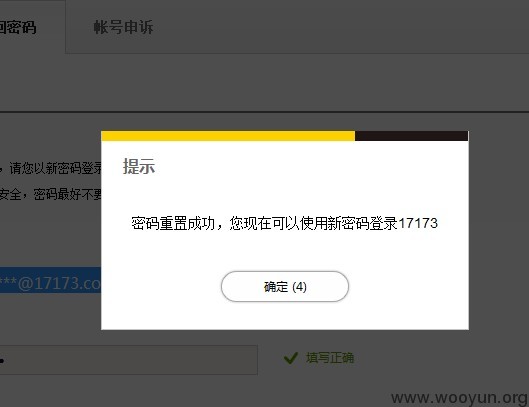
Task: Click the empty tab bar area right of 帐号申诉
Action: coord(341,27)
